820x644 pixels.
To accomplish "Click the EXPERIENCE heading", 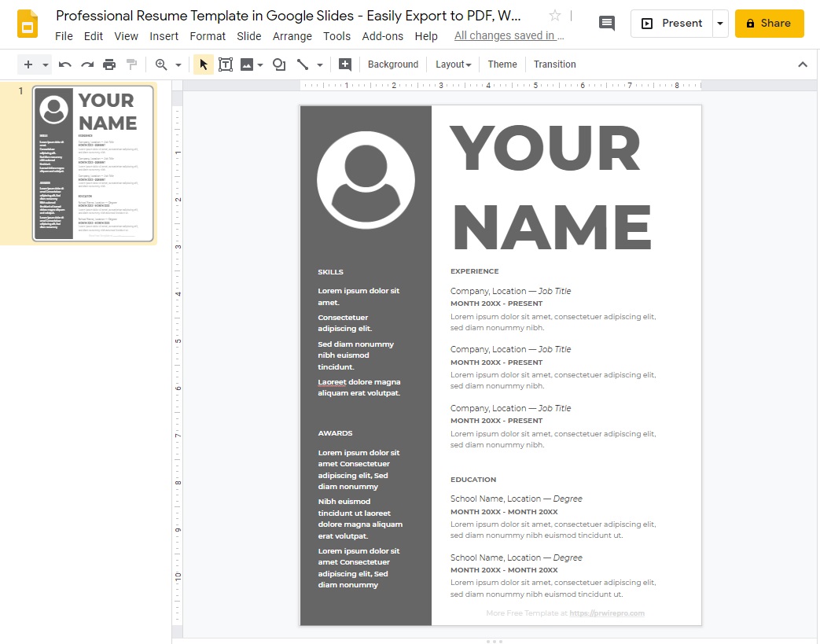I will point(474,271).
